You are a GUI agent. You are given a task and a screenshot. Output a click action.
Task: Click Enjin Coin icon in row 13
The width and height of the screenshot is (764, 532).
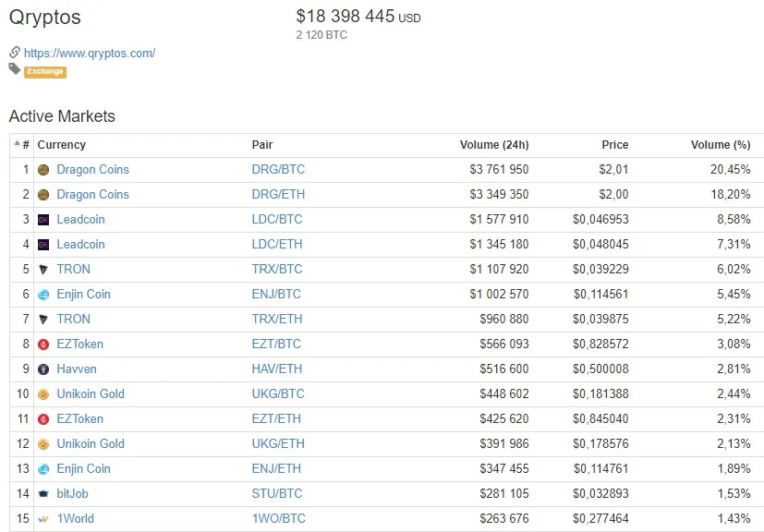(43, 469)
